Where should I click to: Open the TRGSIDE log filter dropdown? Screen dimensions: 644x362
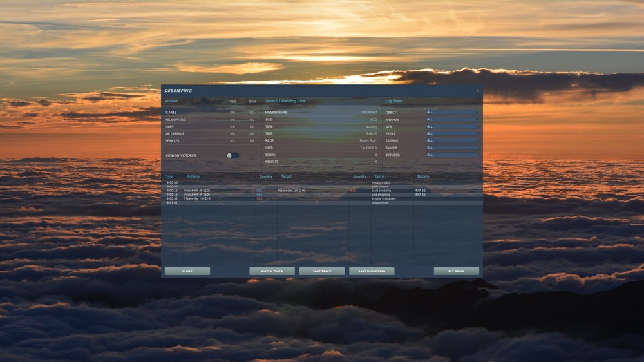point(452,140)
